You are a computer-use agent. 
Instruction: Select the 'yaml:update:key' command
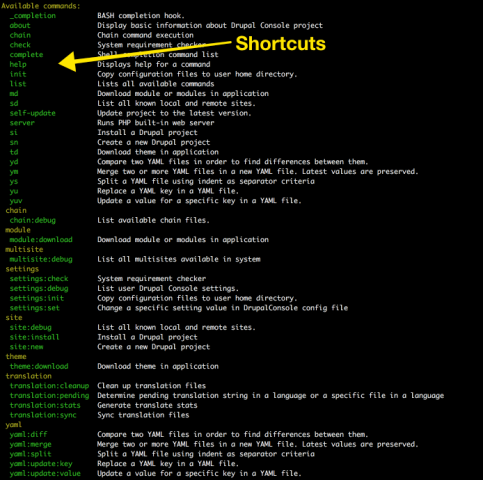pyautogui.click(x=41, y=464)
